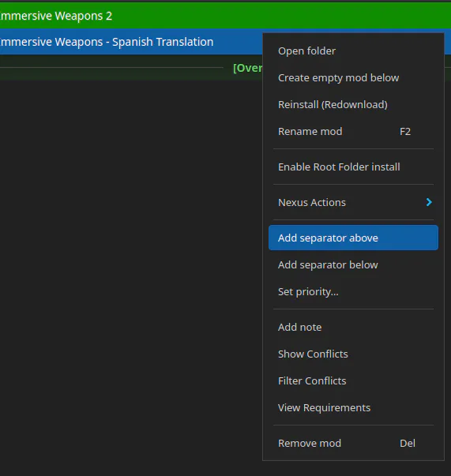Viewport: 451px width, 476px height.
Task: Choose Filter Conflicts option
Action: coord(353,380)
